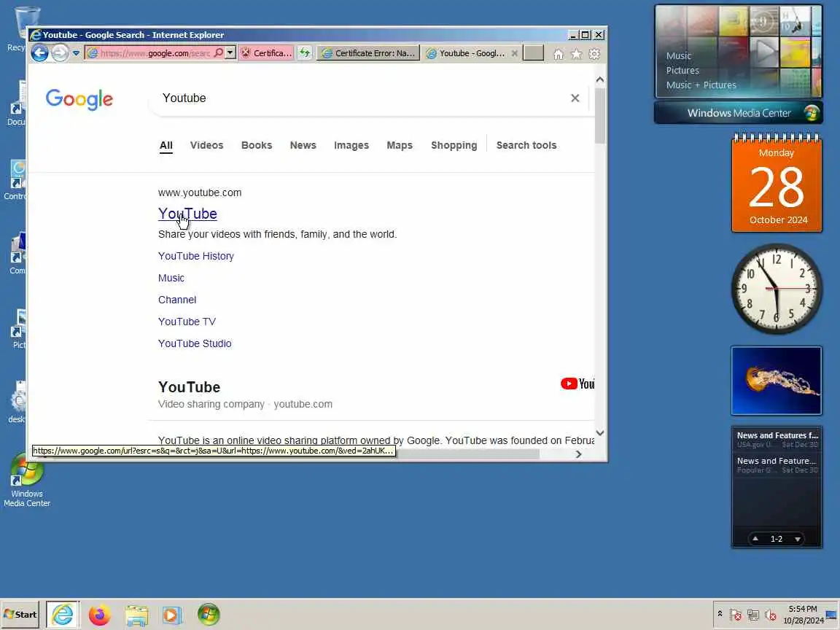The width and height of the screenshot is (840, 630).
Task: Click Internet Explorer taskbar icon
Action: [63, 615]
